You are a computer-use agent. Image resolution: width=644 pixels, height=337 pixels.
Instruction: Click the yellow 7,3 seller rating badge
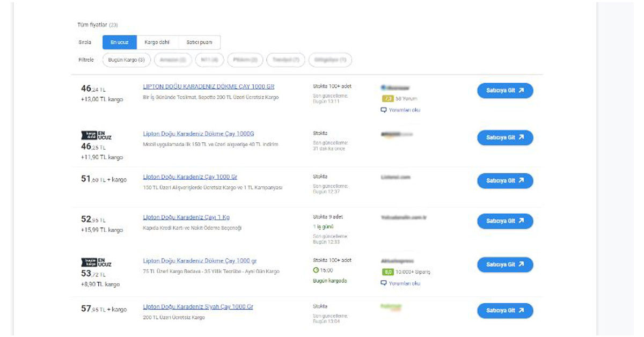click(387, 99)
